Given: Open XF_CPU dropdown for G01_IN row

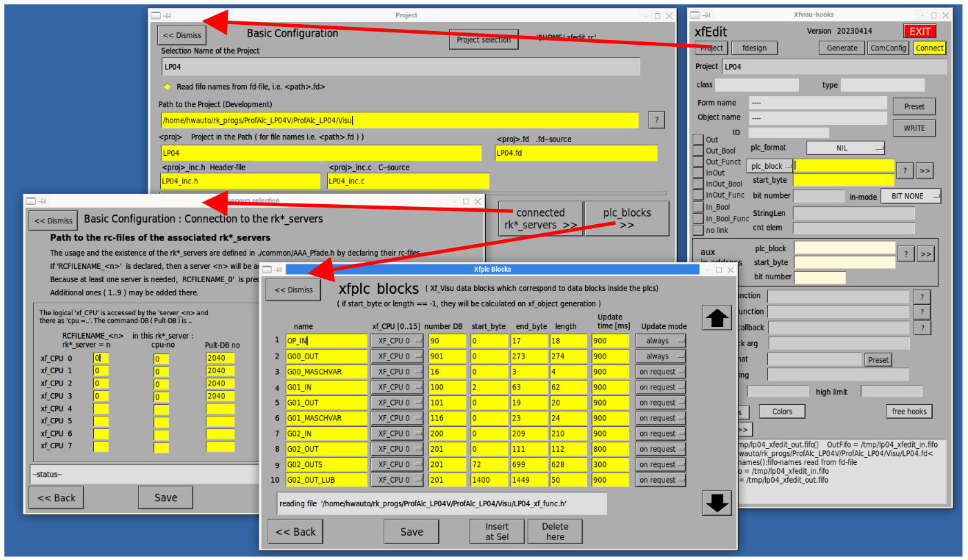Looking at the screenshot, I should [397, 388].
